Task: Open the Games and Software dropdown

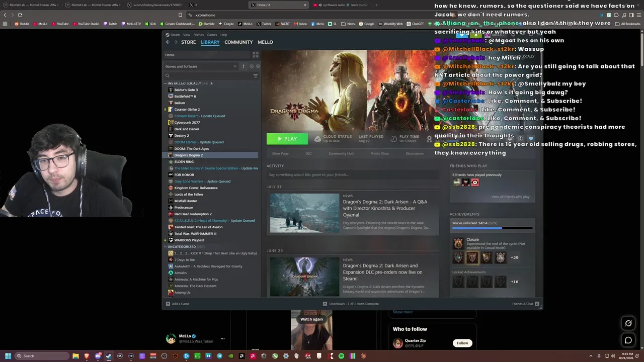Action: tap(201, 66)
